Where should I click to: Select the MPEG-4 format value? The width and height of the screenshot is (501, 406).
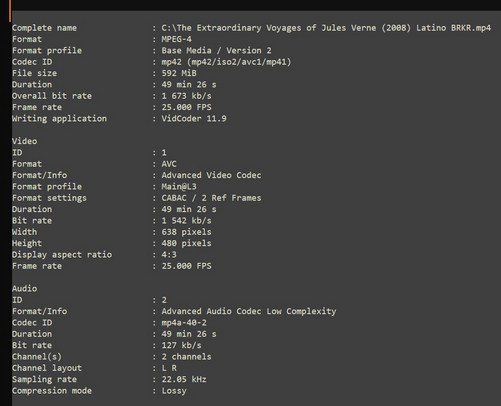point(176,39)
